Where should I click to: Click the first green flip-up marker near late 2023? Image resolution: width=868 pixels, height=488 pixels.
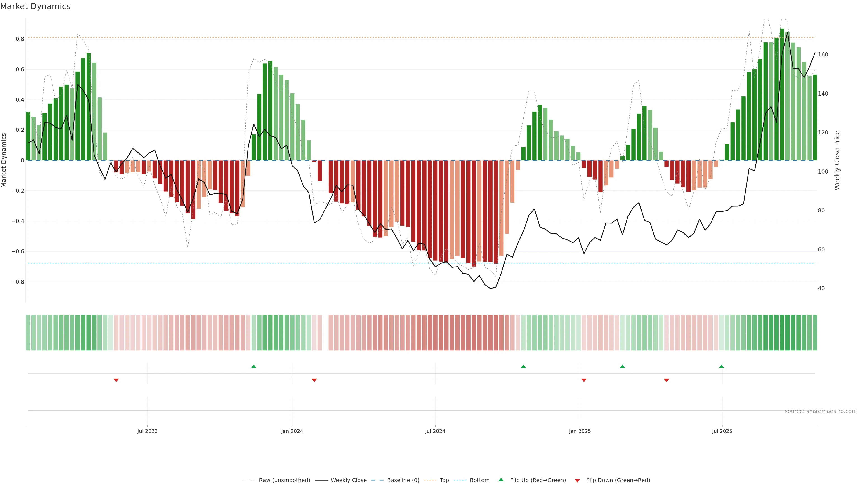click(254, 366)
